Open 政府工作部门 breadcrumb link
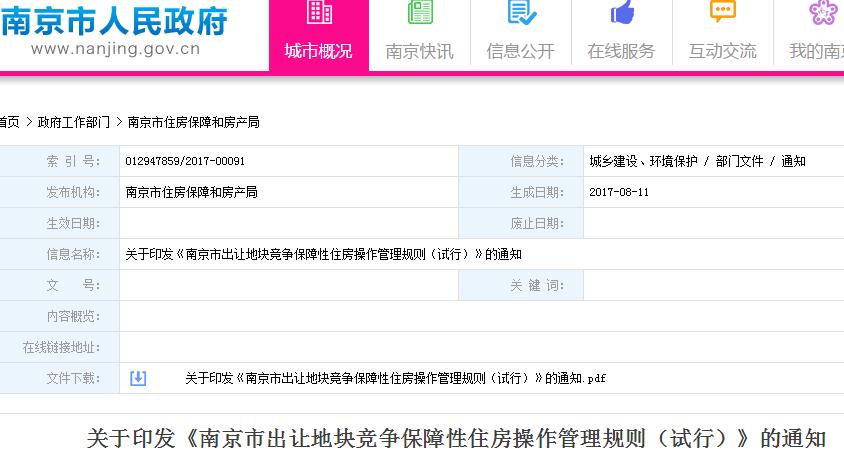Viewport: 844px width, 475px height. tap(74, 122)
